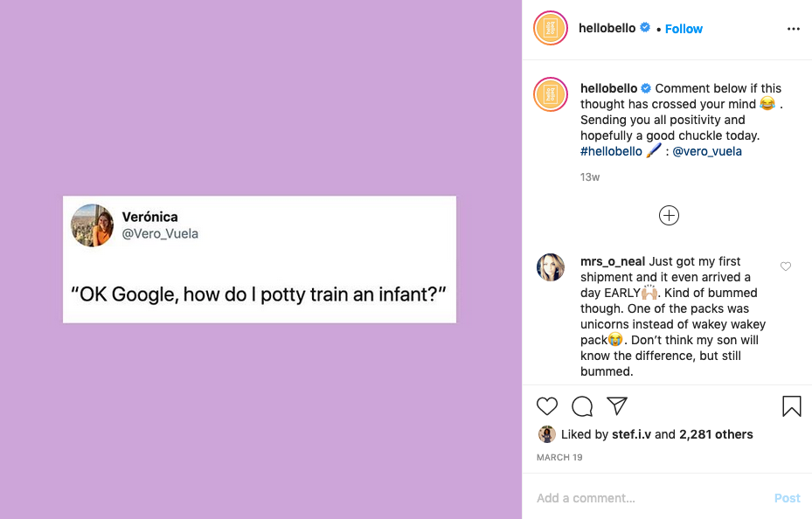Open hellobello avatar beside the caption

click(x=551, y=94)
